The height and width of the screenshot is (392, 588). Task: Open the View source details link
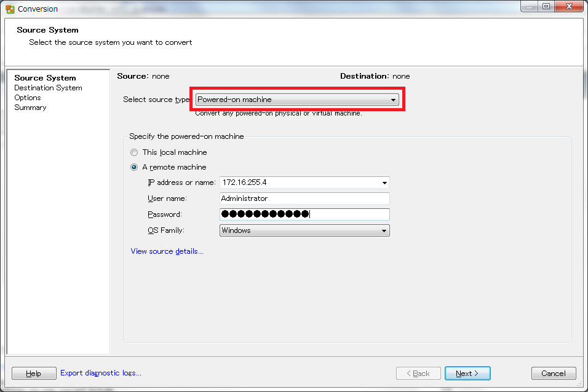point(167,251)
